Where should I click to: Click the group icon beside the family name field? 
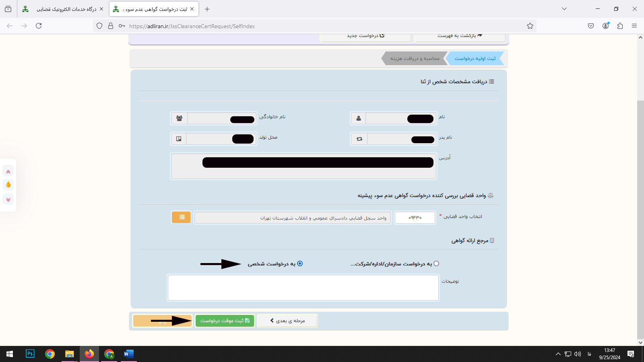(180, 118)
